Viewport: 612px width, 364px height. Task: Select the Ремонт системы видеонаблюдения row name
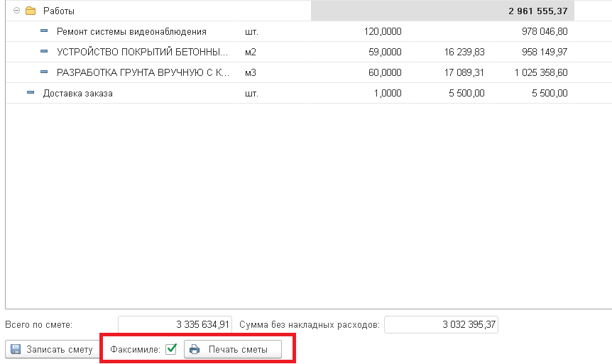pyautogui.click(x=131, y=31)
